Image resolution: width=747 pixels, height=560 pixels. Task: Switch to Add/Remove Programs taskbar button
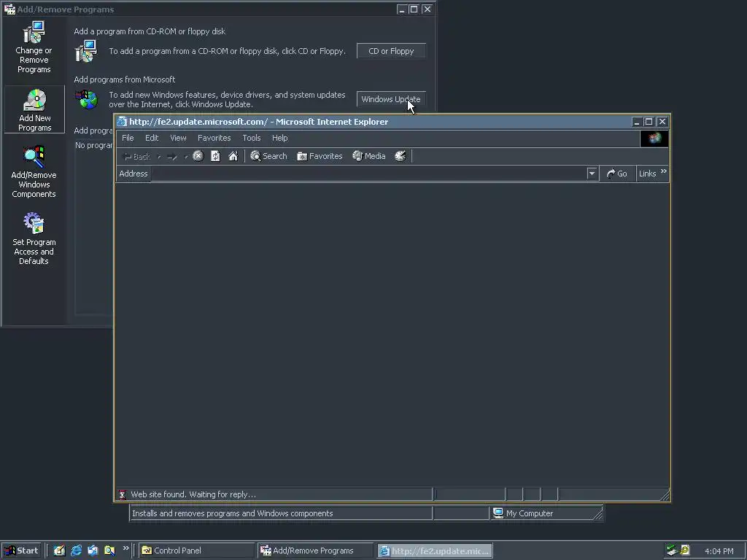(x=314, y=551)
